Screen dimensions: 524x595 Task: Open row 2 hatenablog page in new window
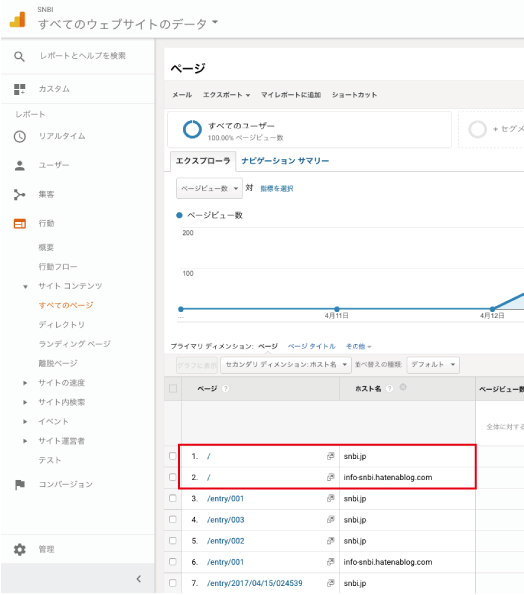click(x=330, y=477)
